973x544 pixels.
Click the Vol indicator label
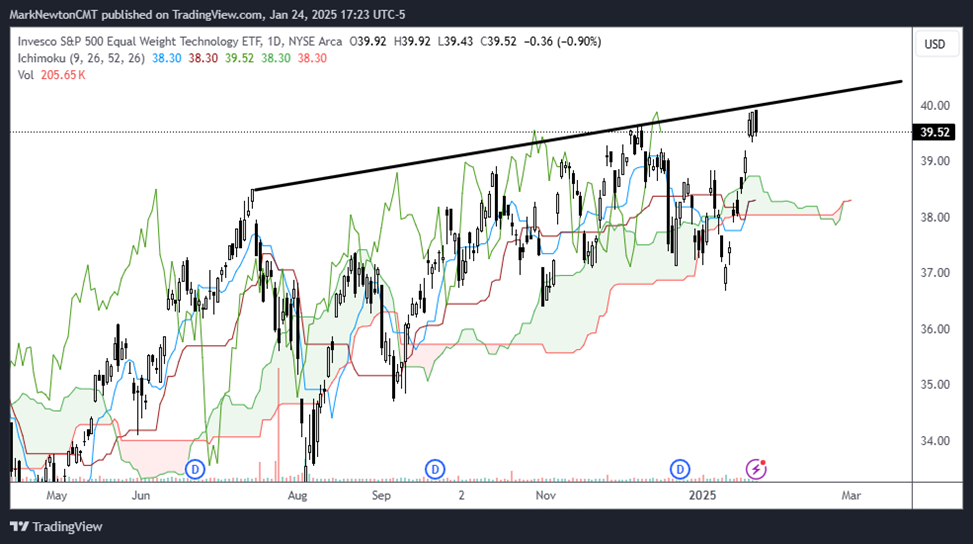coord(25,75)
